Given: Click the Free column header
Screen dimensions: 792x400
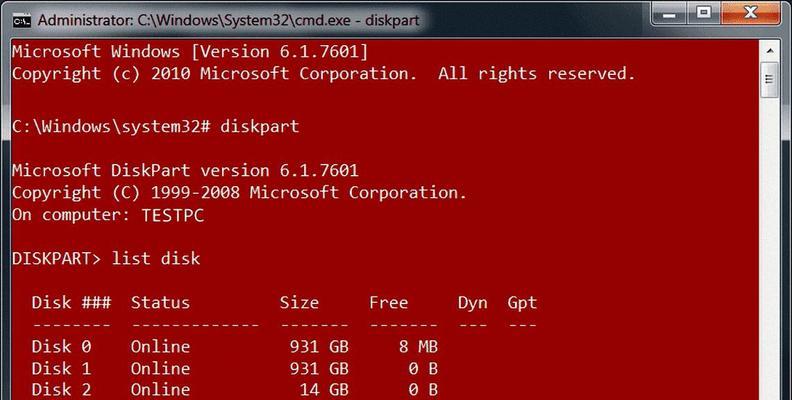Looking at the screenshot, I should point(388,303).
